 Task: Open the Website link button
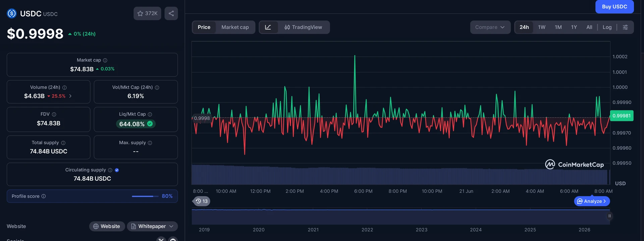click(107, 226)
